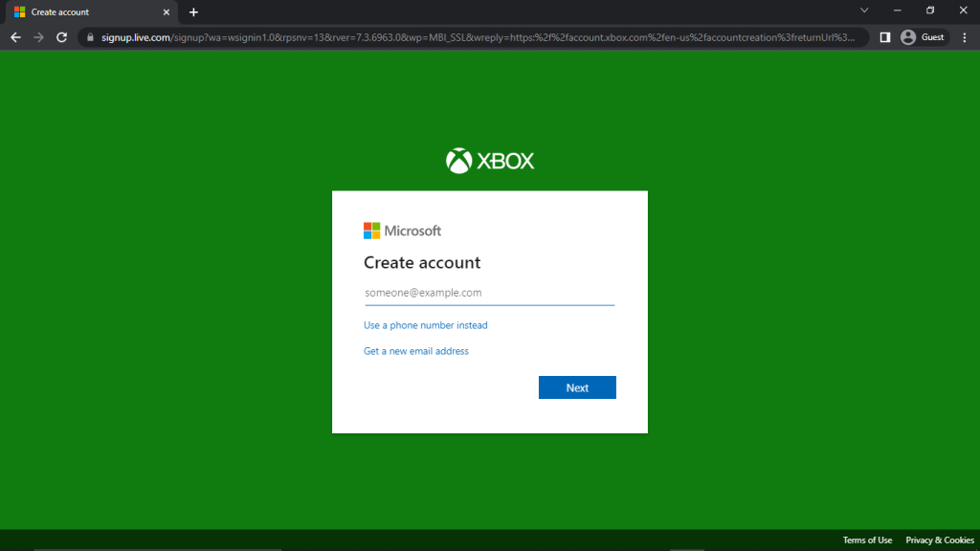Click the browser forward arrow

38,37
